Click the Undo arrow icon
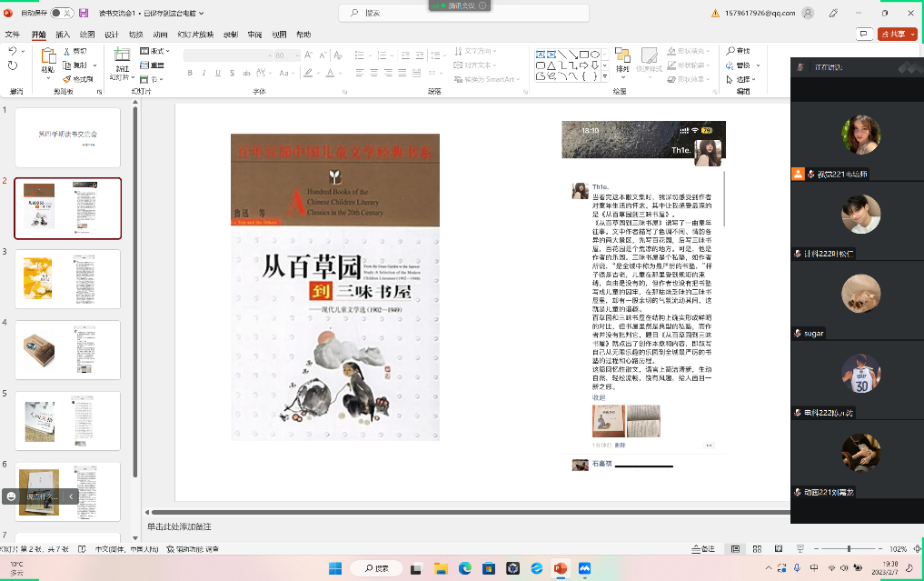Viewport: 924px width, 581px height. point(12,52)
